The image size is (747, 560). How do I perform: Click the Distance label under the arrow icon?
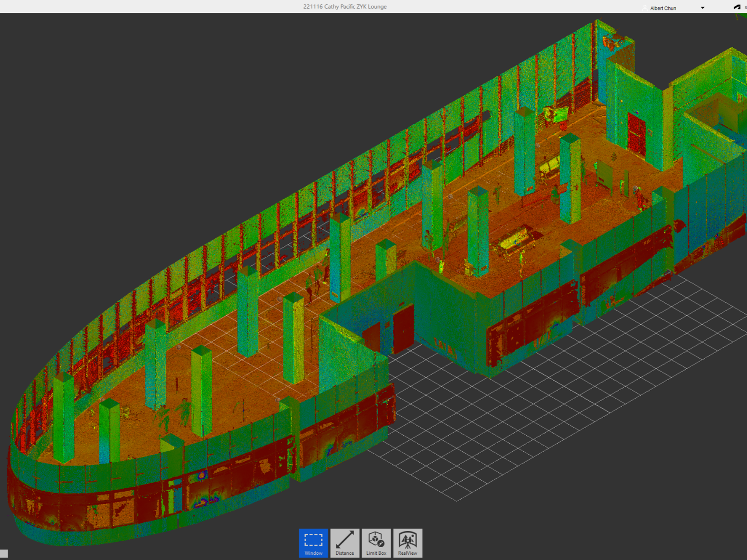click(x=345, y=553)
